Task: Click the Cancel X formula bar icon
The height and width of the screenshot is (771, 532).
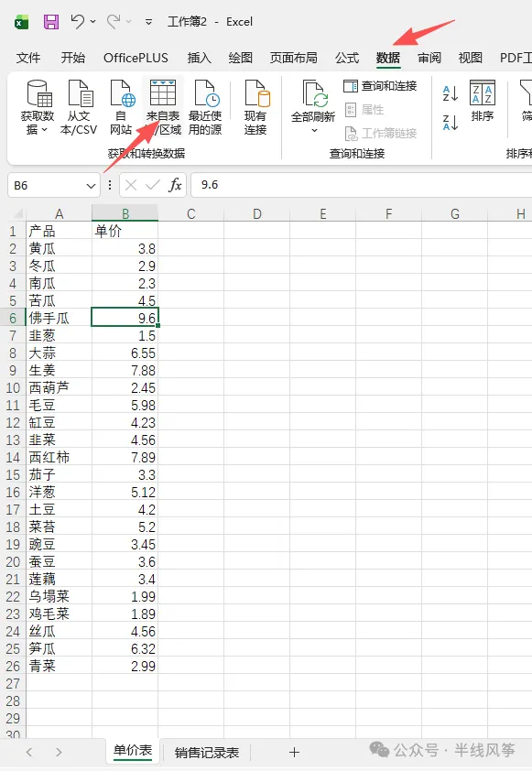Action: (x=131, y=185)
